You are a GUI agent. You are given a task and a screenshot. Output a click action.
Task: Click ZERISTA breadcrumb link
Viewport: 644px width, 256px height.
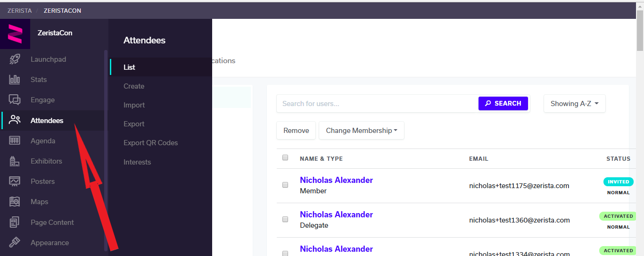coord(19,10)
